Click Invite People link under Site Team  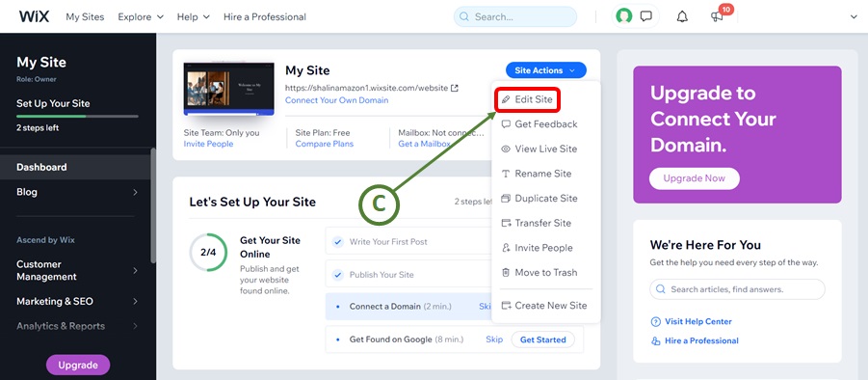[208, 144]
